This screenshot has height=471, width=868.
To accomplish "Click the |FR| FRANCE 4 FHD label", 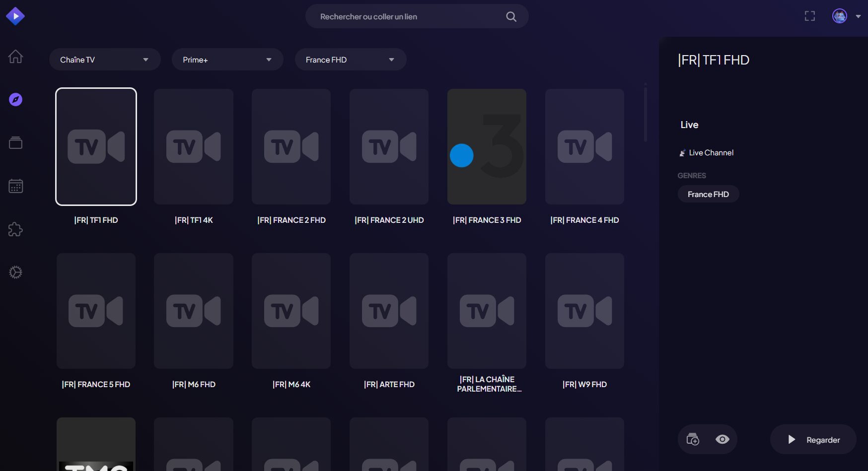I will click(585, 220).
